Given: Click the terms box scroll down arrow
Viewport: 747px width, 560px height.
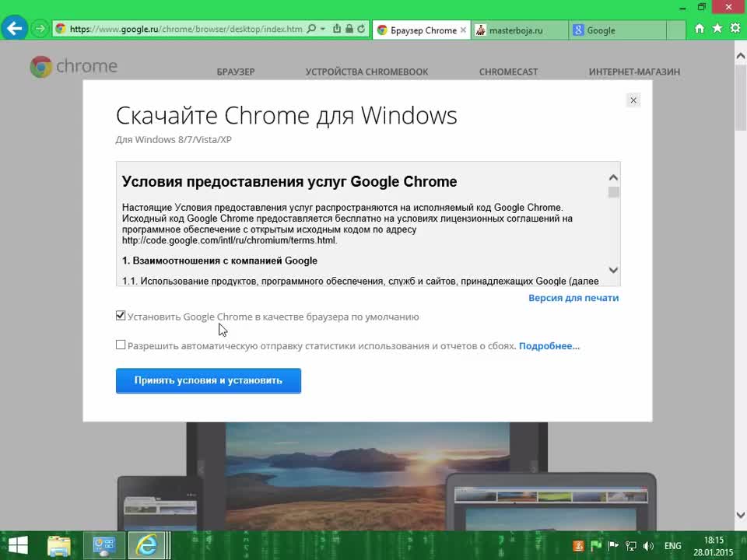Looking at the screenshot, I should [614, 270].
